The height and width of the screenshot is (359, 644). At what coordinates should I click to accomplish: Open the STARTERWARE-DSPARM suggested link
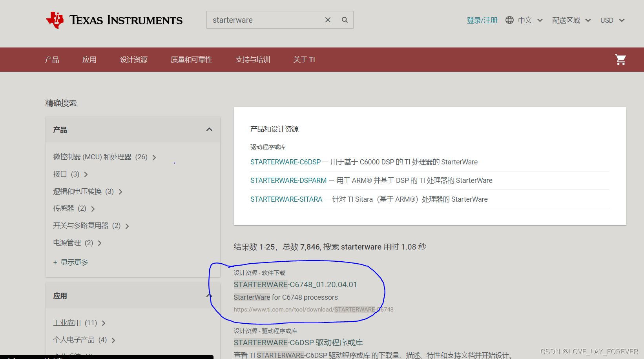click(x=288, y=180)
